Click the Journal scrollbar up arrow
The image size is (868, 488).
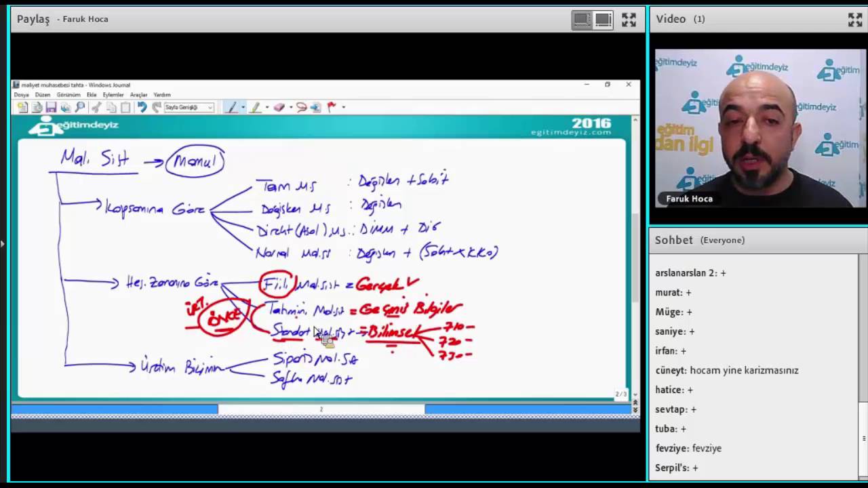(x=635, y=120)
